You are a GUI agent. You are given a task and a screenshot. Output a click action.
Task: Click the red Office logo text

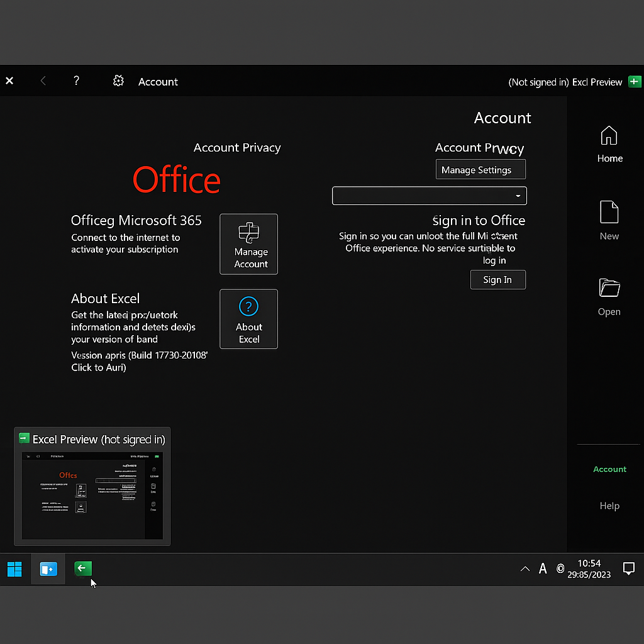[177, 180]
